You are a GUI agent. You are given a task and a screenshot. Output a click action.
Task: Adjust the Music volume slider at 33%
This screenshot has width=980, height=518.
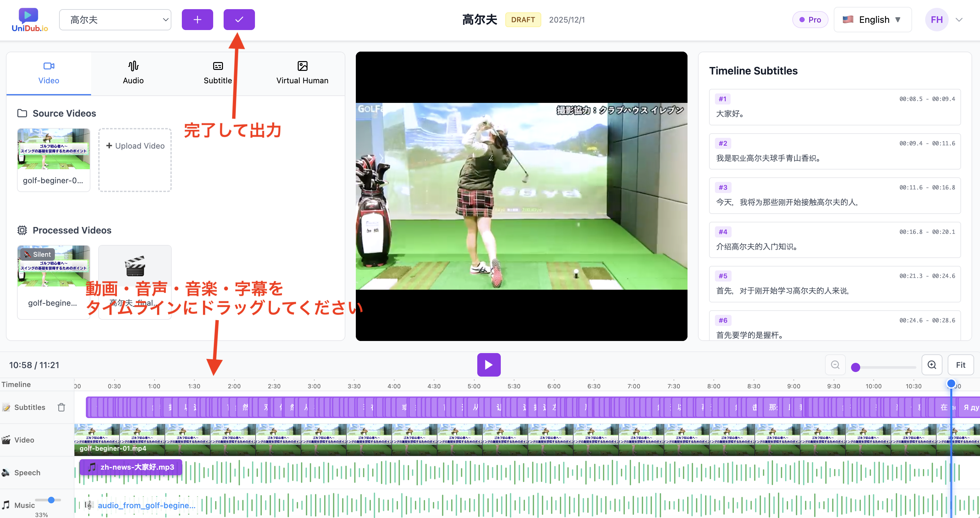[51, 500]
